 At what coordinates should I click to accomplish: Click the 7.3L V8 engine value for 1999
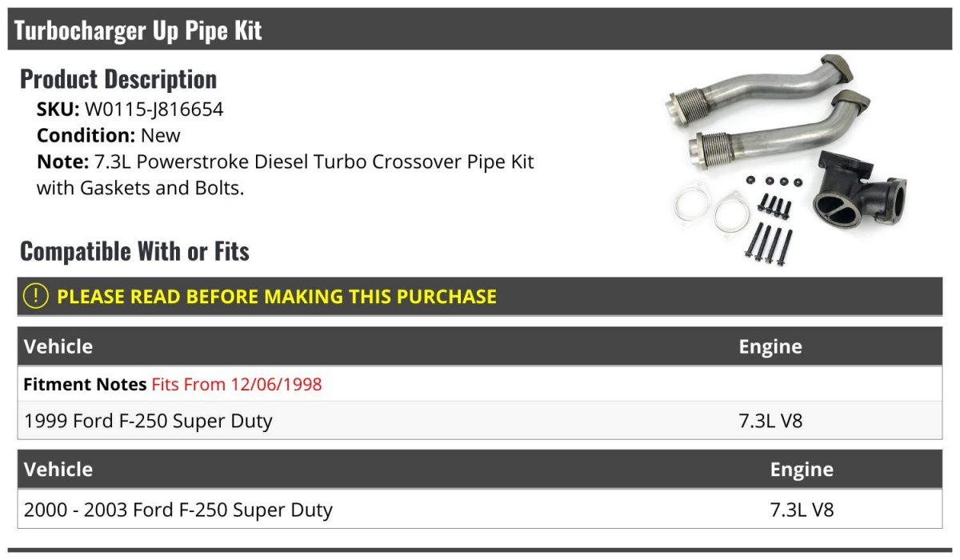click(x=770, y=421)
